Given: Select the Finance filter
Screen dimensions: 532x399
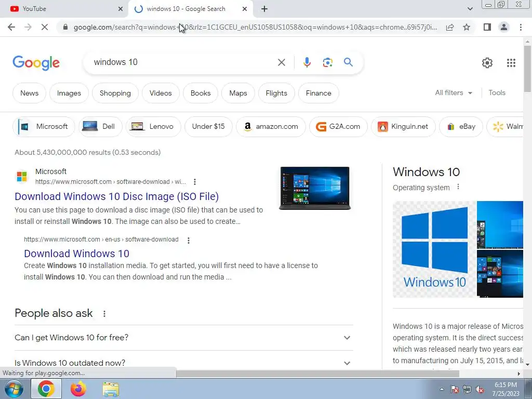Looking at the screenshot, I should 318,93.
